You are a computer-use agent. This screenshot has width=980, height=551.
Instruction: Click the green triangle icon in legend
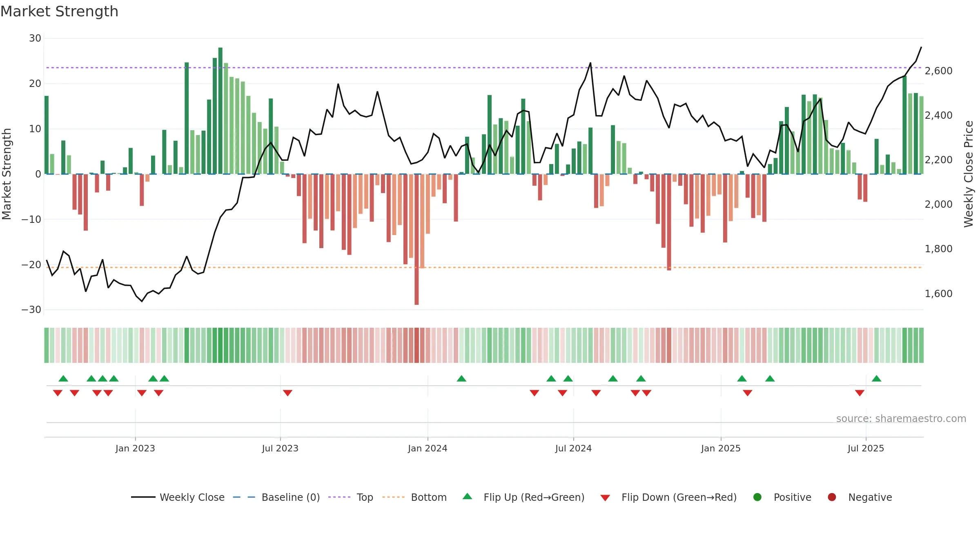468,496
